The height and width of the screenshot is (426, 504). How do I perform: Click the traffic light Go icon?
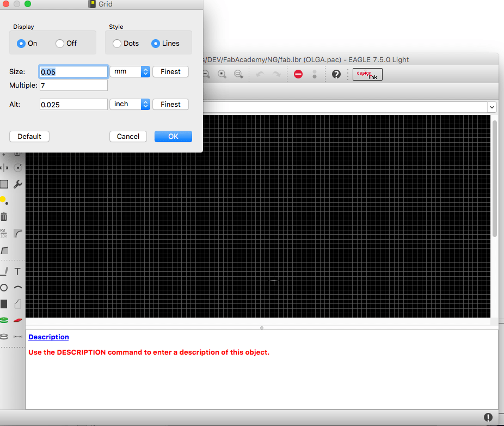[x=315, y=74]
